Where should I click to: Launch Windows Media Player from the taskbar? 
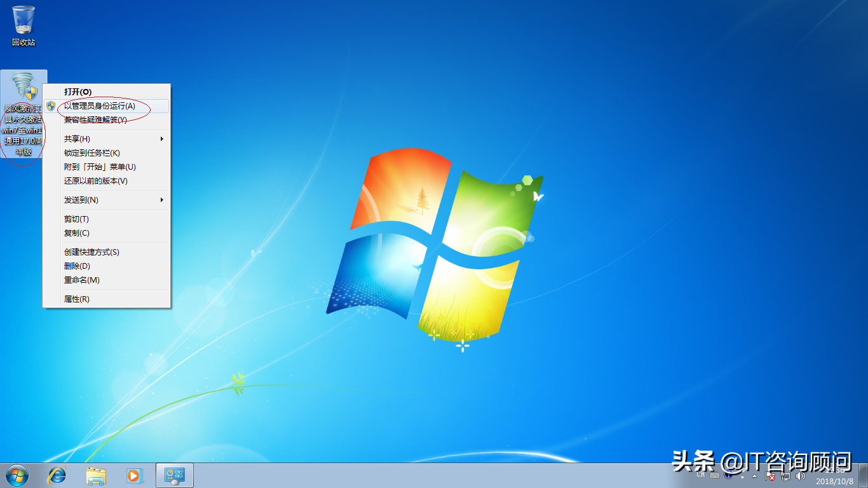click(133, 475)
